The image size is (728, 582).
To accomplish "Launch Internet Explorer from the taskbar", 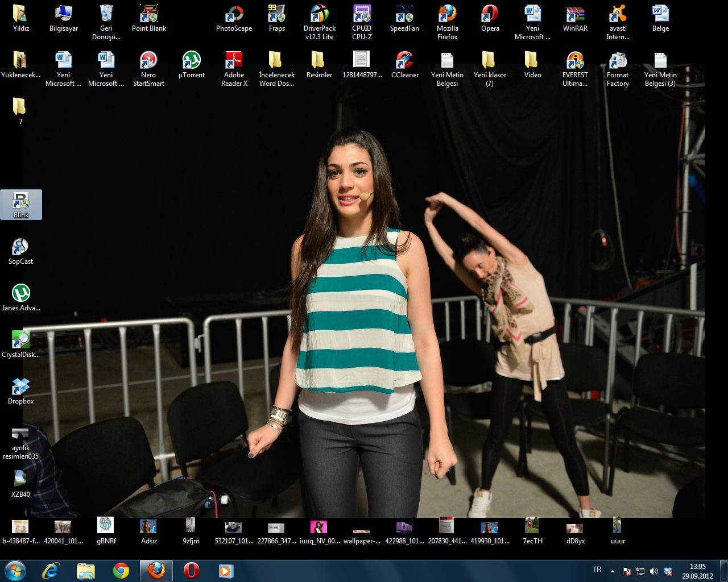I will tap(51, 571).
